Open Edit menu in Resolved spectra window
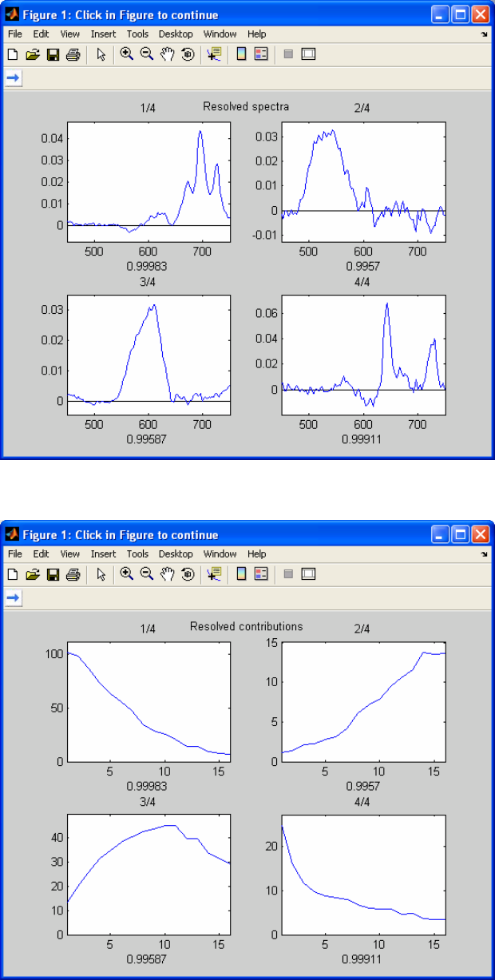The image size is (495, 980). coord(42,34)
